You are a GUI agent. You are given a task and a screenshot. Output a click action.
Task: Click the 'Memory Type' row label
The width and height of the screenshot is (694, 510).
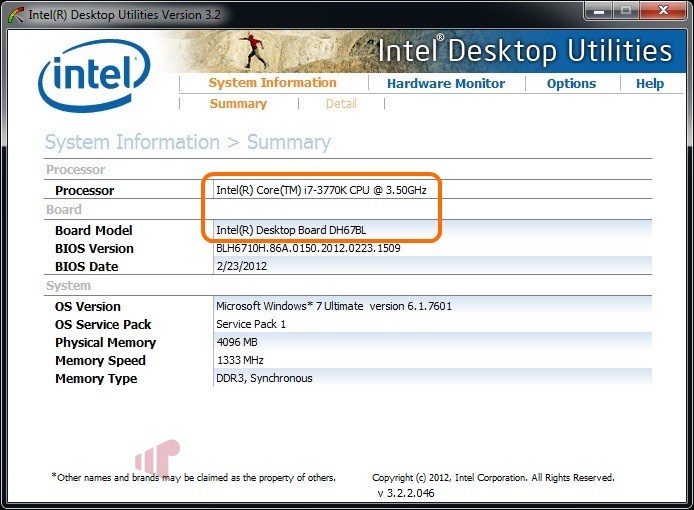coord(96,379)
